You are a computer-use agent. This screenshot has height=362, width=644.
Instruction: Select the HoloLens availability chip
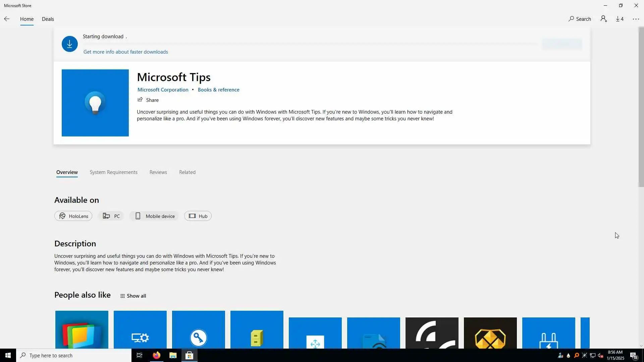[x=73, y=216]
